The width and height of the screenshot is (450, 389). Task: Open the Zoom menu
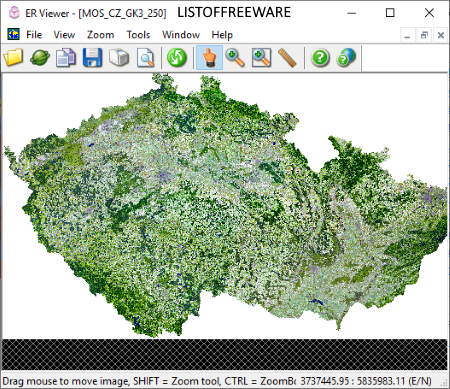pos(100,35)
